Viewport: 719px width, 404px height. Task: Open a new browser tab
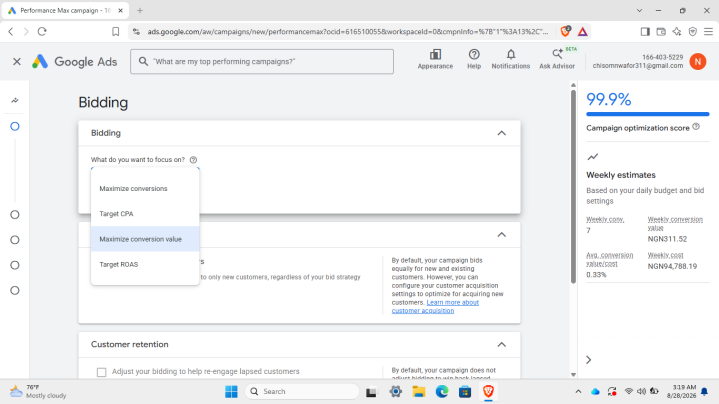pyautogui.click(x=140, y=10)
